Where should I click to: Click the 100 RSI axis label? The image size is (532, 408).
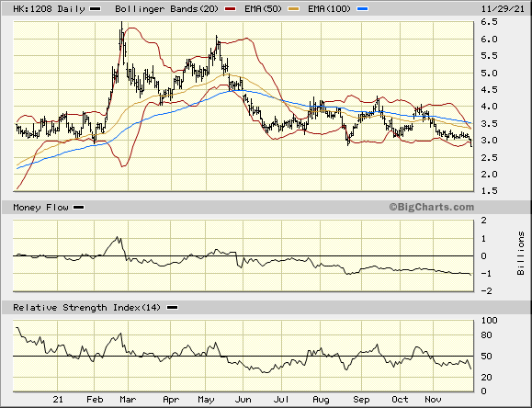(x=489, y=321)
